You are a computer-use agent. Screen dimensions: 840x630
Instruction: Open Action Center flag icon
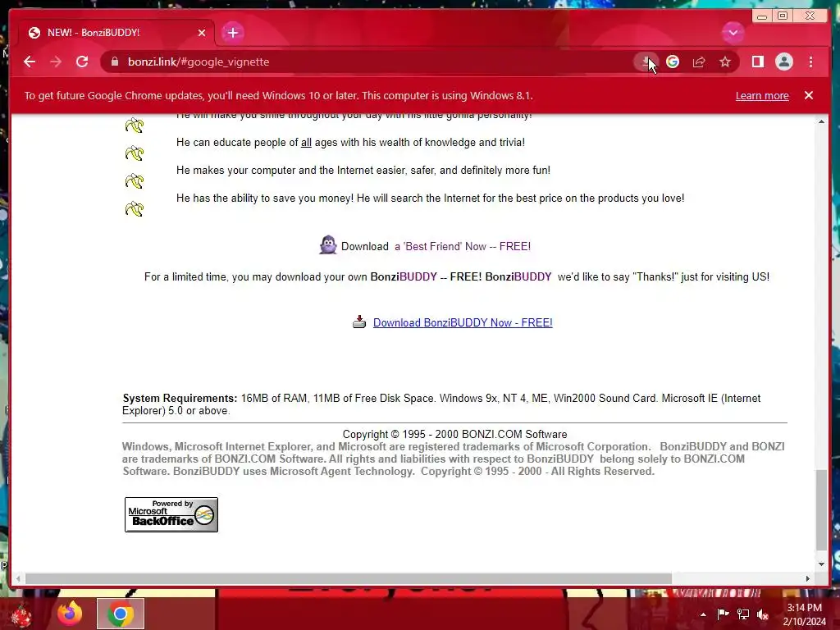pos(723,614)
